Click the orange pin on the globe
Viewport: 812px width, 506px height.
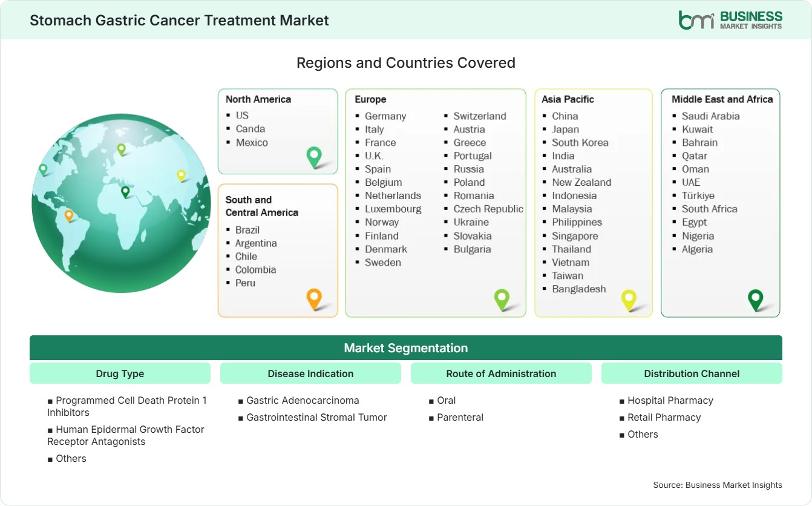pyautogui.click(x=69, y=215)
